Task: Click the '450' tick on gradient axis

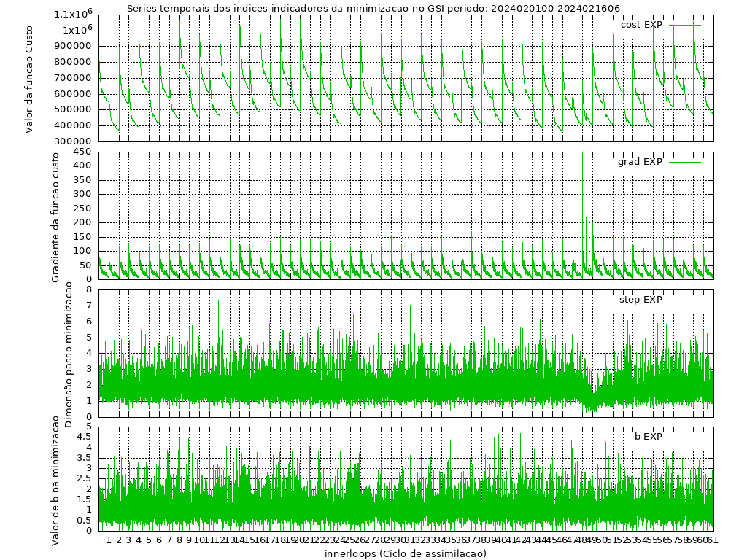Action: point(82,152)
